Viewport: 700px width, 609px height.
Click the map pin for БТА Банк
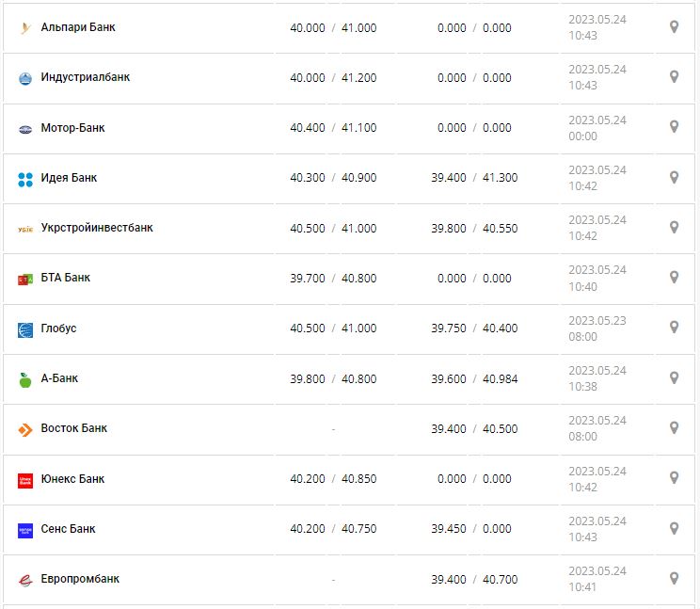(674, 277)
